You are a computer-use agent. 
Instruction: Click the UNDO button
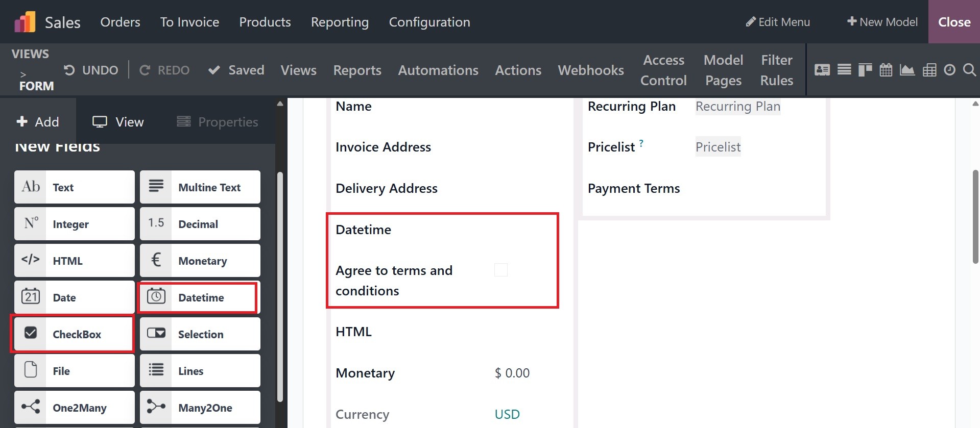[91, 70]
